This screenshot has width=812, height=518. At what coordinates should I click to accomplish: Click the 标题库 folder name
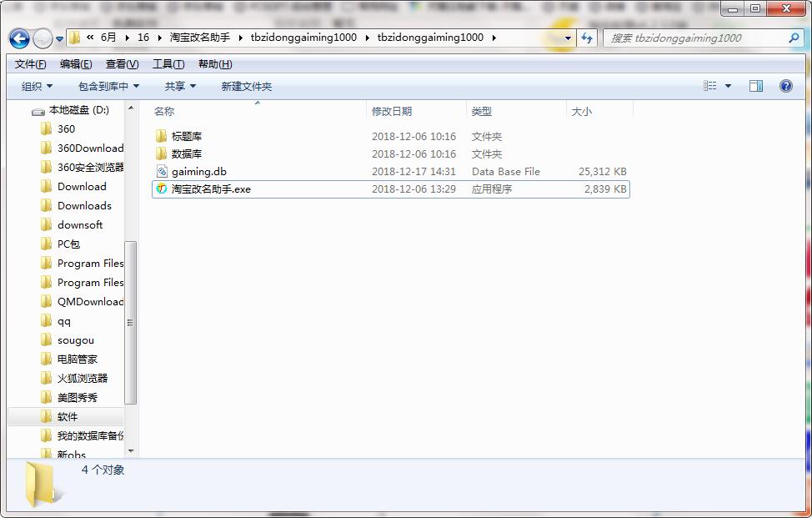pyautogui.click(x=187, y=136)
